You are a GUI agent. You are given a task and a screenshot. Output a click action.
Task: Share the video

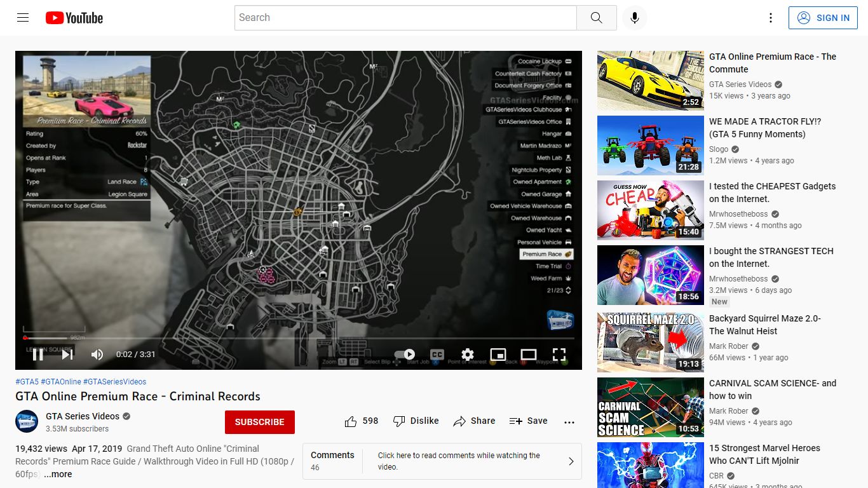(x=474, y=421)
